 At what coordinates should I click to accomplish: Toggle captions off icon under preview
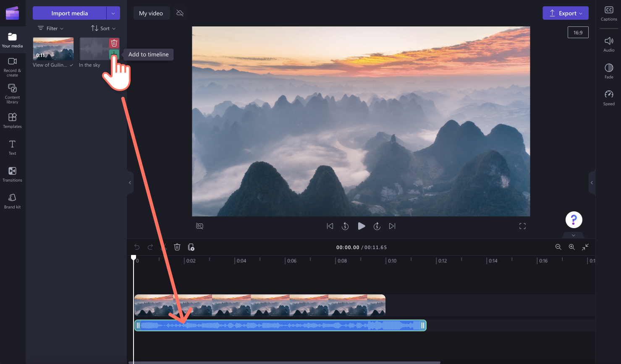[200, 226]
